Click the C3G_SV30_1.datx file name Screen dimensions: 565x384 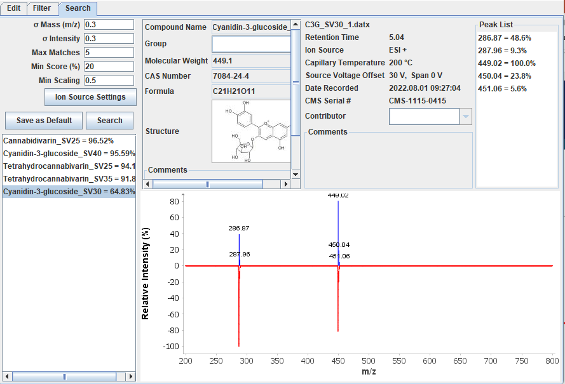(337, 24)
